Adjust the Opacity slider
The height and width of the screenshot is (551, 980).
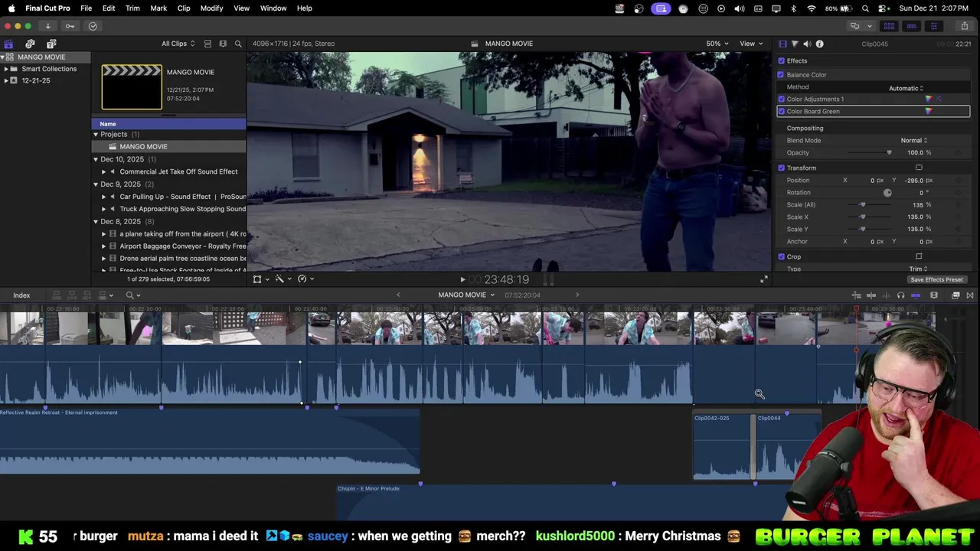(x=889, y=152)
